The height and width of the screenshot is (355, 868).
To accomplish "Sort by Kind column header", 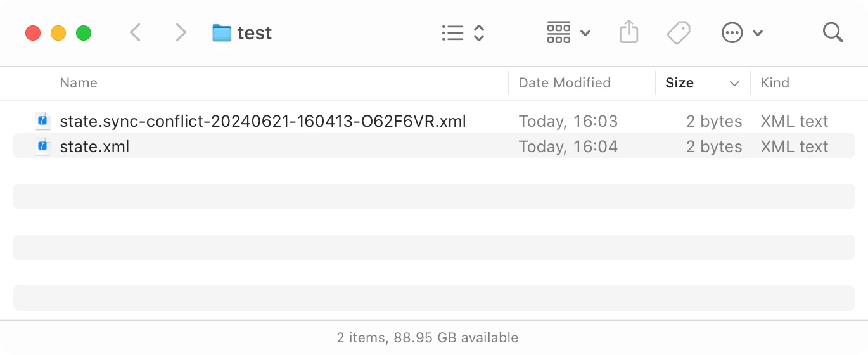I will click(775, 83).
